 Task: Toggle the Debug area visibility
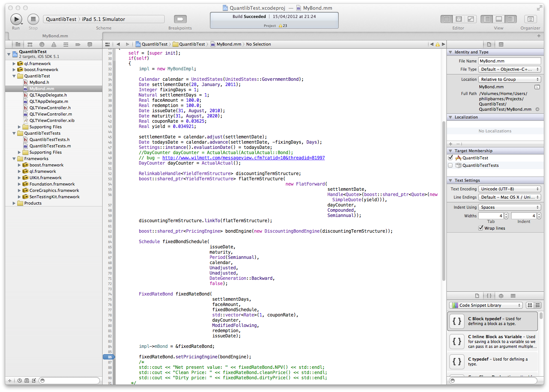click(499, 19)
